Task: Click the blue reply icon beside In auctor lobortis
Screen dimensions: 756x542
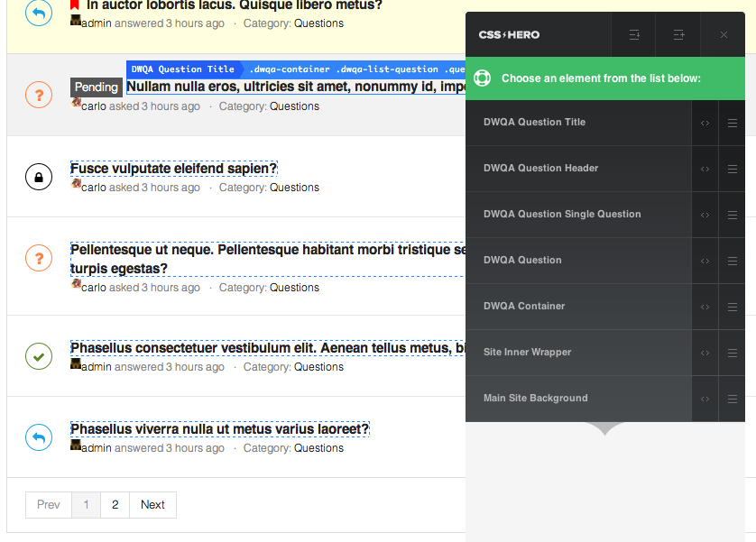Action: 39,13
